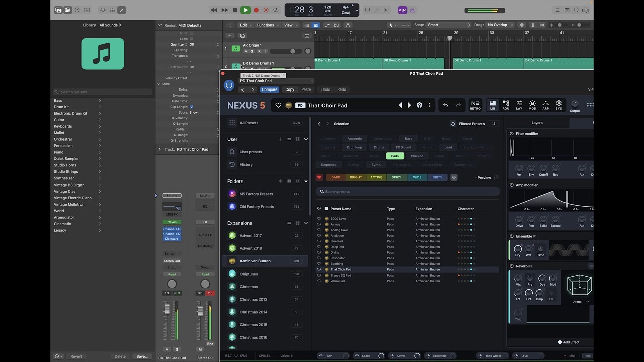Open the Nexus LAY layers view
This screenshot has width=644, height=362.
click(x=519, y=105)
